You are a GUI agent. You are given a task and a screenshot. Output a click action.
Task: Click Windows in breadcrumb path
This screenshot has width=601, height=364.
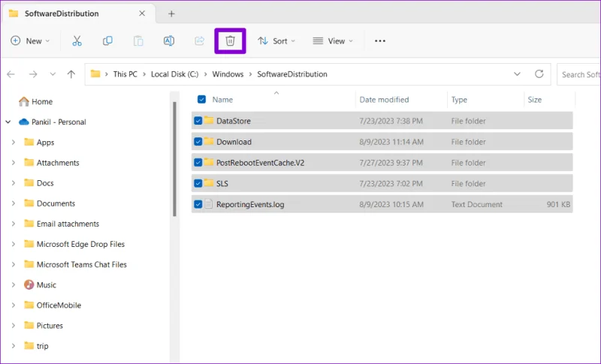(228, 74)
